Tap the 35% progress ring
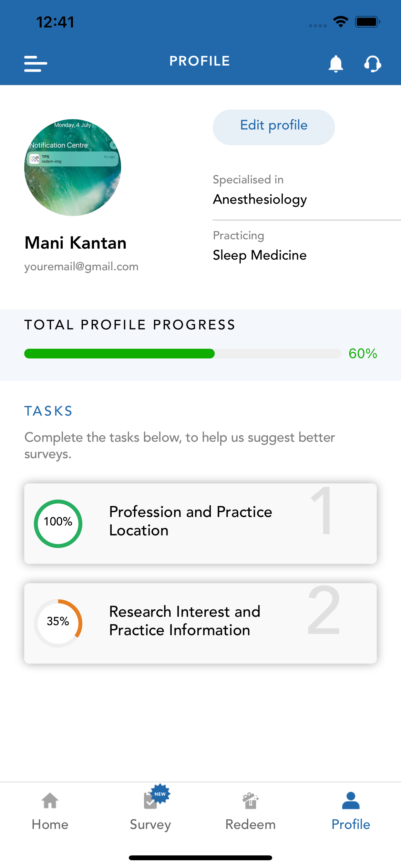The image size is (401, 868). [58, 623]
